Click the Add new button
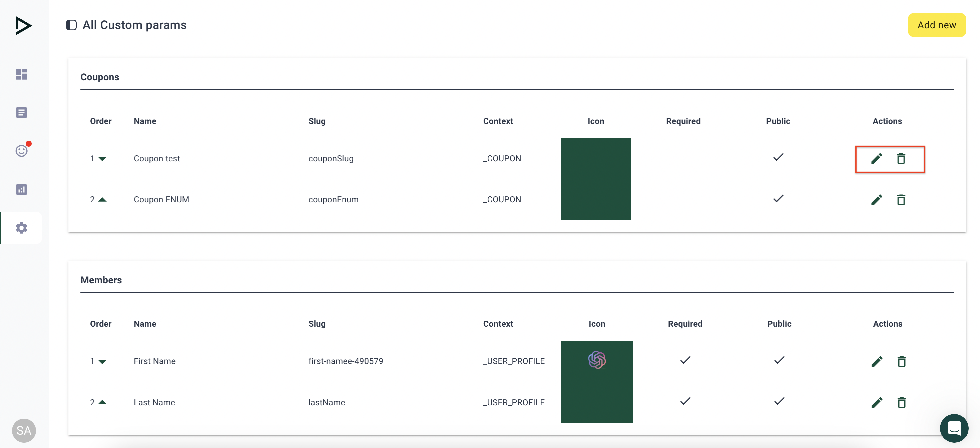980x448 pixels. [936, 25]
